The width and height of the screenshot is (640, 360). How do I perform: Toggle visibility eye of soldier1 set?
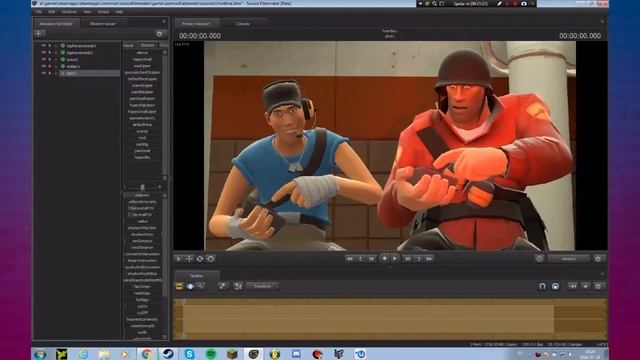[x=44, y=66]
